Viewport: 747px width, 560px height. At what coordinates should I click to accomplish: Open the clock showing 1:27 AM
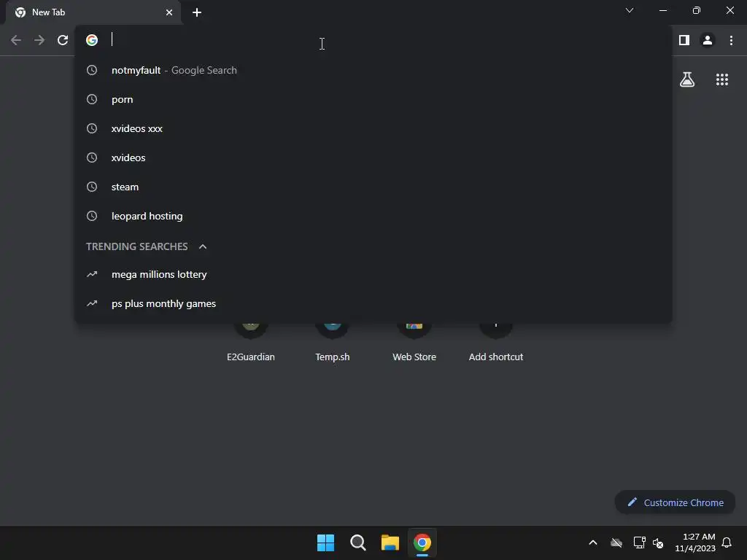pos(695,542)
